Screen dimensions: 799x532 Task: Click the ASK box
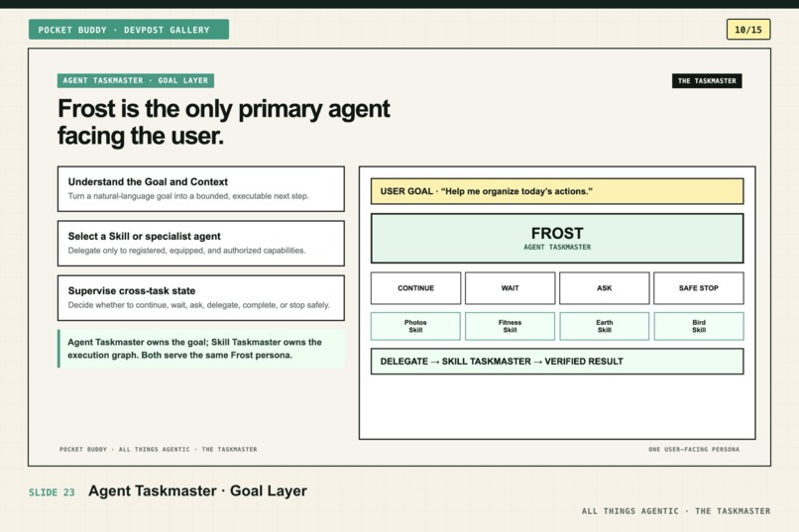point(605,288)
